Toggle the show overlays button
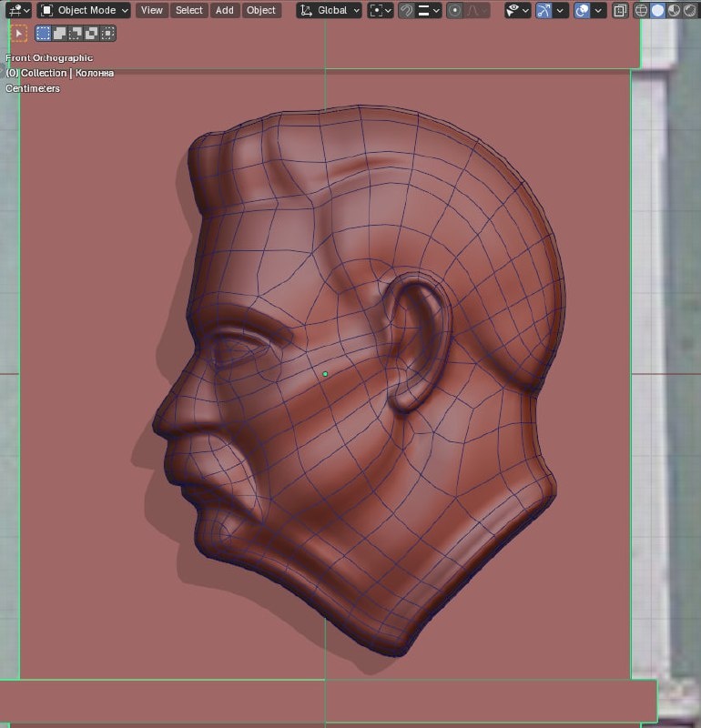This screenshot has height=728, width=701. coord(582,10)
